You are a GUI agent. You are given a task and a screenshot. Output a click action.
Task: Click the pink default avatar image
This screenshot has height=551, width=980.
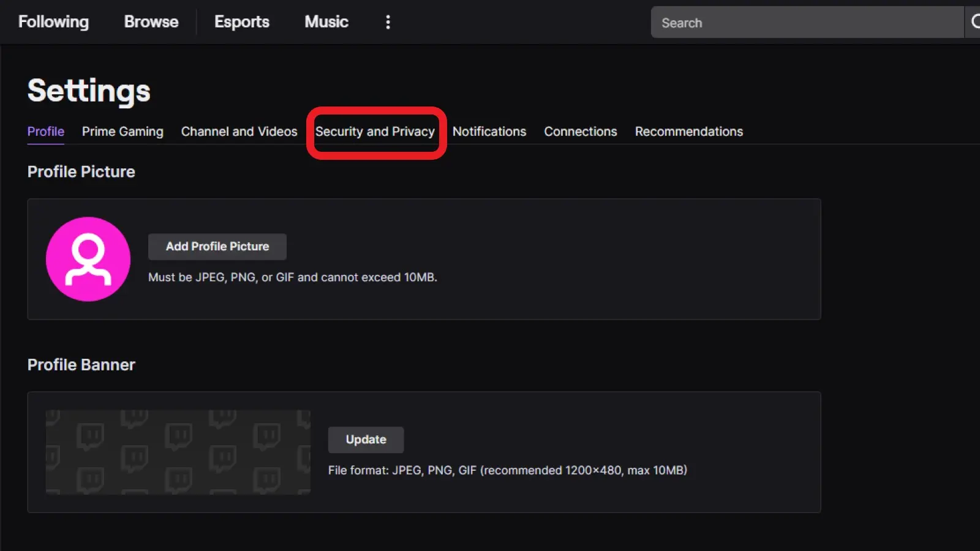click(x=88, y=259)
